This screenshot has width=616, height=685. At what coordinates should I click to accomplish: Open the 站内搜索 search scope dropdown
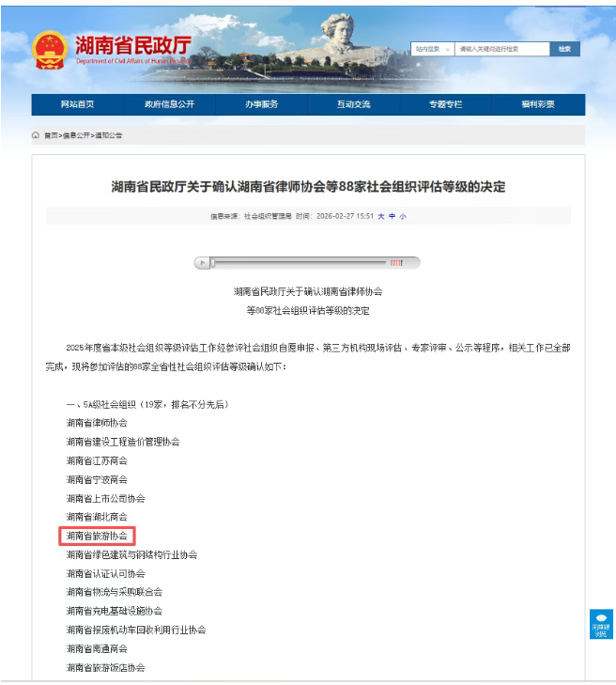432,49
